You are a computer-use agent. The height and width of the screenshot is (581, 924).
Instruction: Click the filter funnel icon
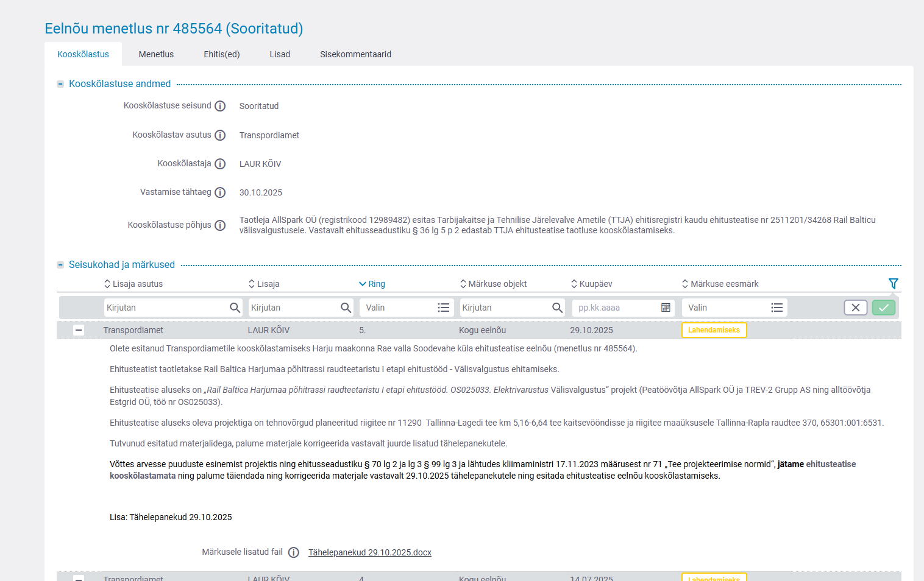893,284
